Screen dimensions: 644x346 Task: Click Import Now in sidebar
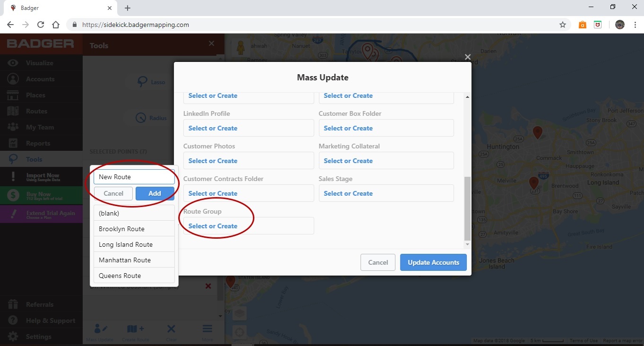pyautogui.click(x=41, y=177)
